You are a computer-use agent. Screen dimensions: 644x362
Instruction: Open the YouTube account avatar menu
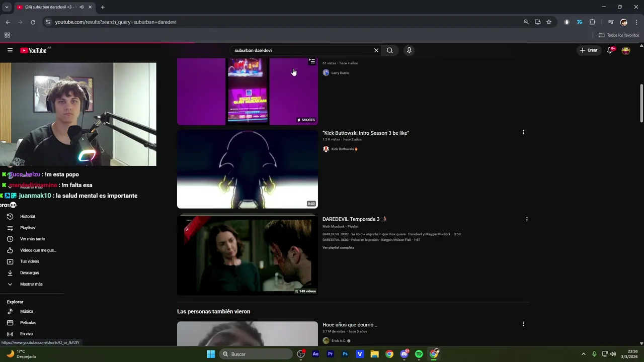tap(626, 50)
